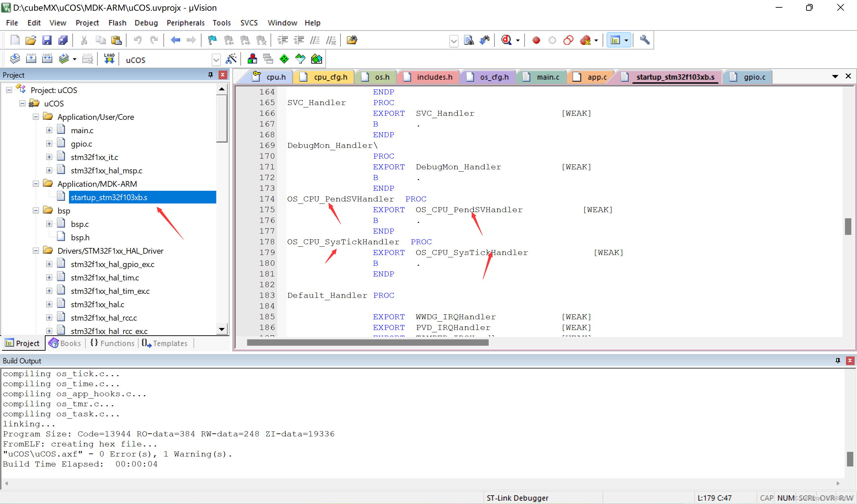Viewport: 857px width, 504px height.
Task: Collapse the Project: uCOS tree root
Action: pos(9,90)
